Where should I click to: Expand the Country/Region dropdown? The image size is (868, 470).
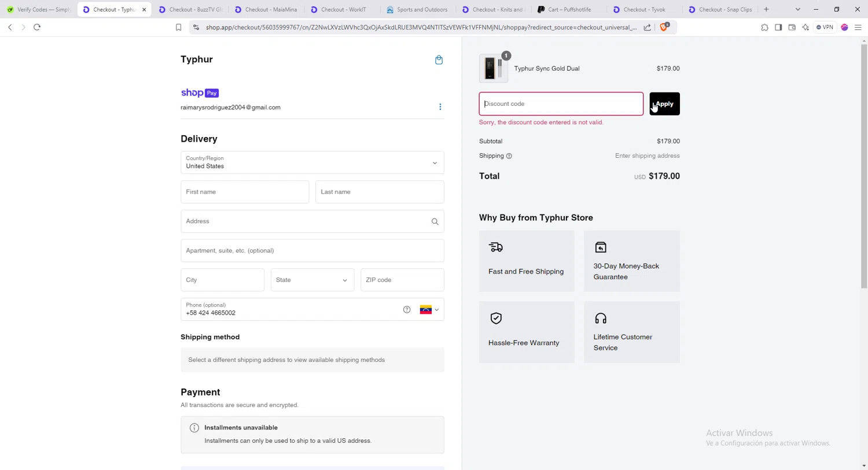click(x=312, y=162)
